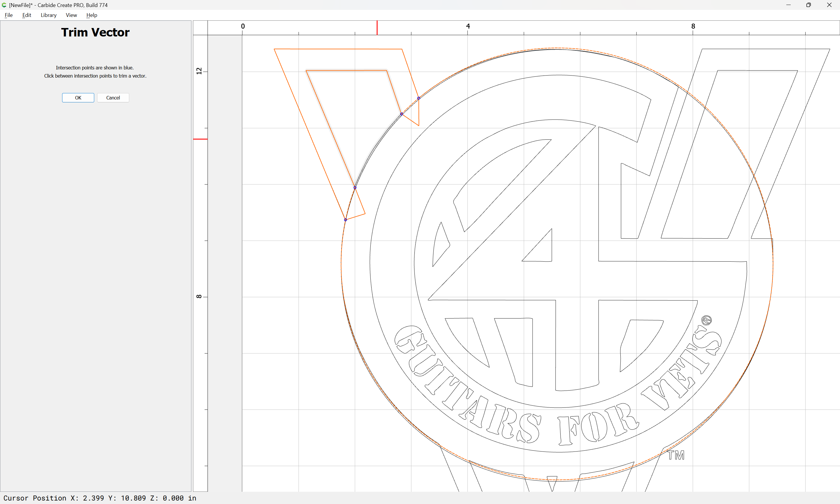Restore down the Carbide Create window

point(808,5)
